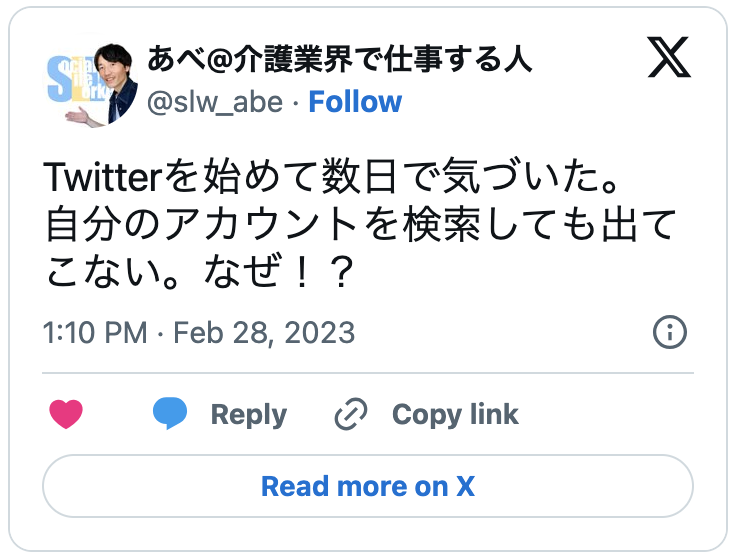Visit the @slw_abe handle
Viewport: 736px width, 560px height.
click(x=215, y=102)
